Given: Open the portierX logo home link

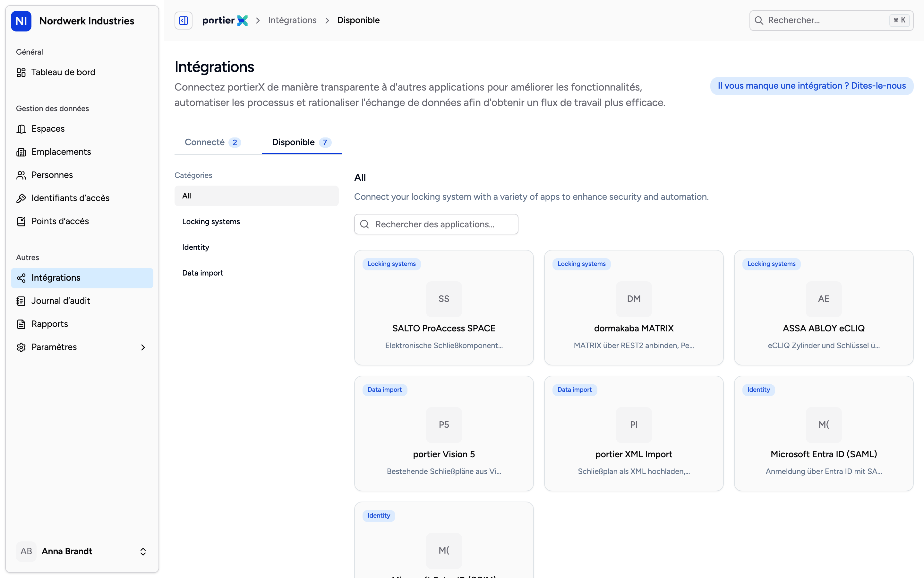Looking at the screenshot, I should [225, 20].
